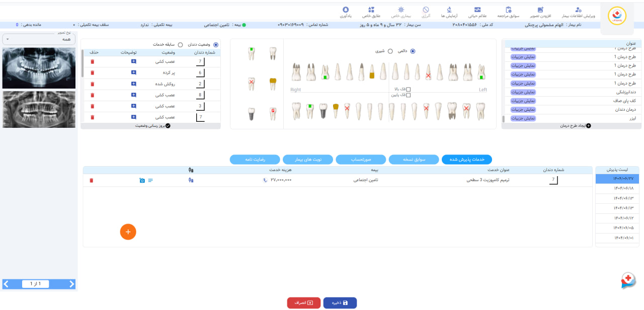Switch tooth chart to شیری mode
This screenshot has width=644, height=310.
tap(390, 51)
